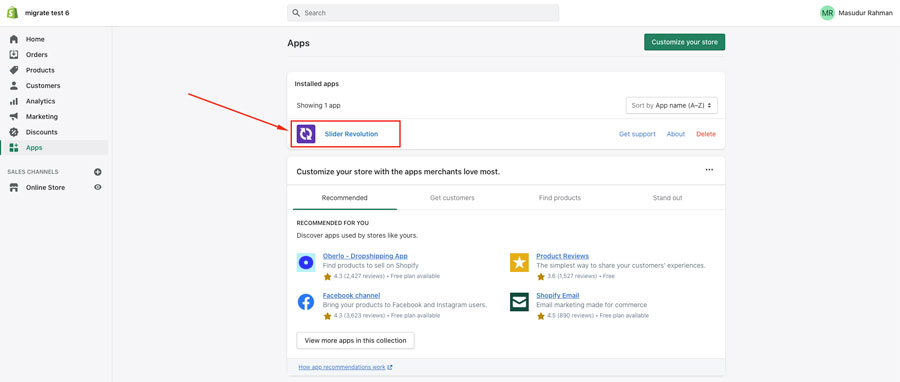Open the three-dots menu on recommendations card
Screen dimensions: 900x382
(x=709, y=170)
